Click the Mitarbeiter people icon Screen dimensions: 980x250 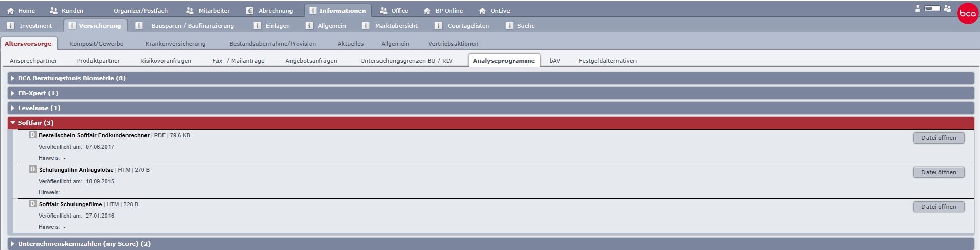point(190,11)
